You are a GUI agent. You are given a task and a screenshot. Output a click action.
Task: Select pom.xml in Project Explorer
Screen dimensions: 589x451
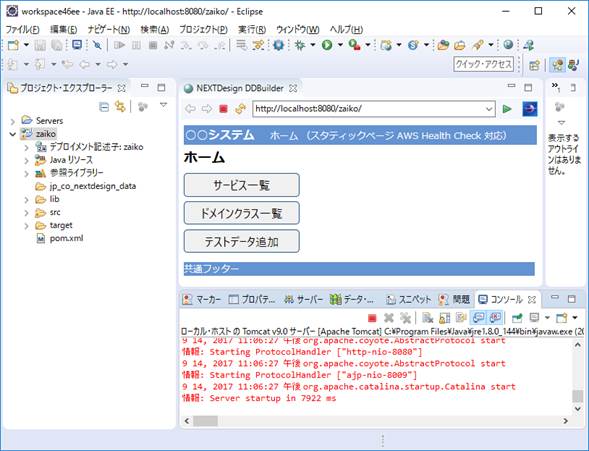coord(66,238)
